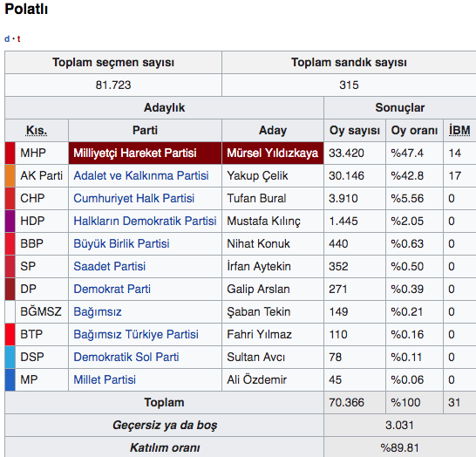Click MHP vote count 33.420
Viewport: 476px width, 457px height.
[346, 153]
